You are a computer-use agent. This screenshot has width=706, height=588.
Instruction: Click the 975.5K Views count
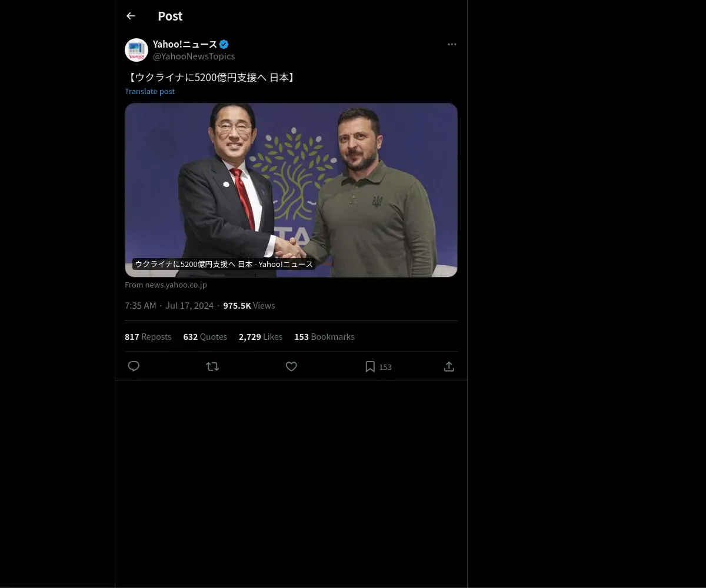[x=249, y=305]
